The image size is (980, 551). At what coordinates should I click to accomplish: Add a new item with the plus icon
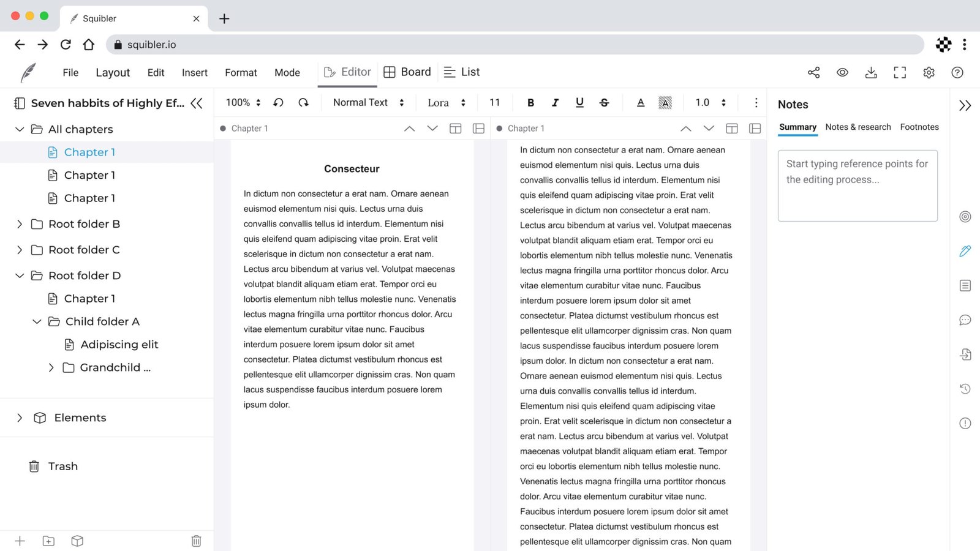coord(20,541)
